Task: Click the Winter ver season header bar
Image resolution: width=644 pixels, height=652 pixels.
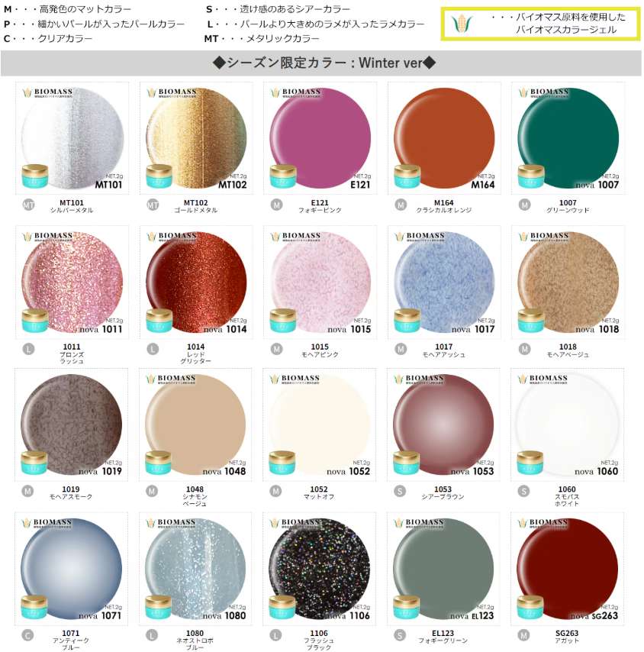Action: (321, 63)
